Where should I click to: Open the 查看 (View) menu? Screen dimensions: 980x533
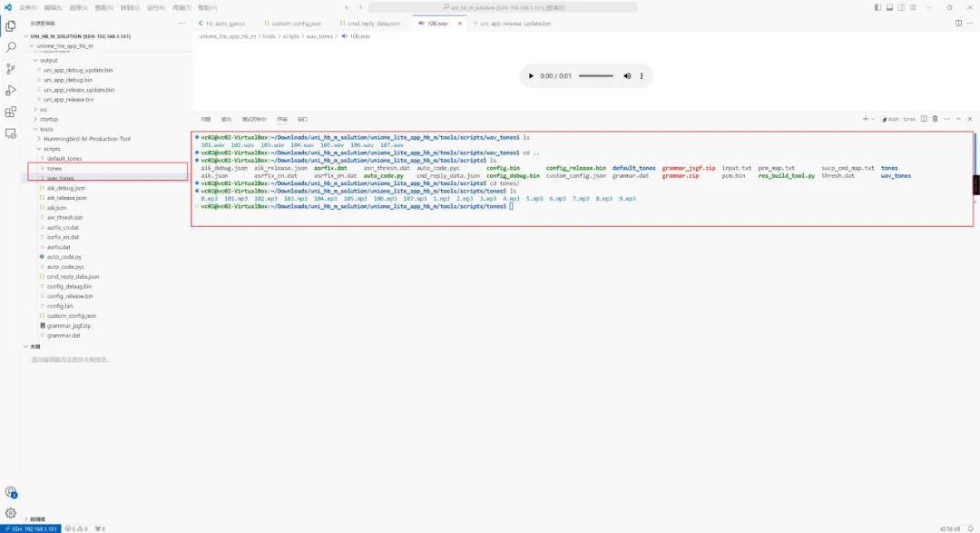[103, 7]
